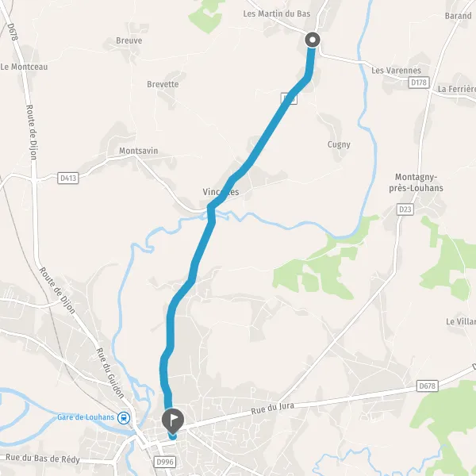Select the Gare de Louhans label
476x476 pixels.
click(86, 417)
